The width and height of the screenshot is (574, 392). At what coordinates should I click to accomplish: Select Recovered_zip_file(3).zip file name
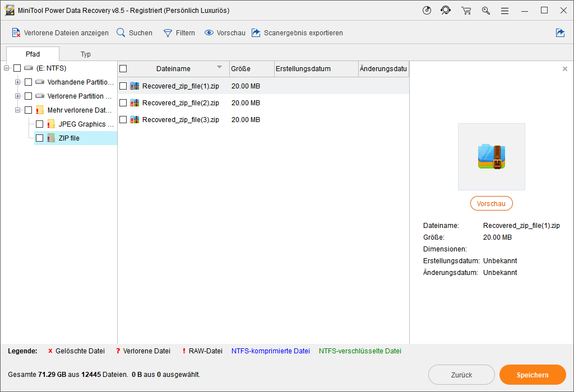pyautogui.click(x=180, y=120)
